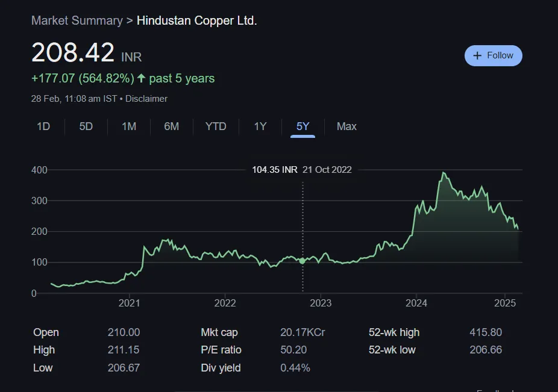Image resolution: width=558 pixels, height=392 pixels.
Task: Switch to the 5D range tab
Action: tap(86, 126)
